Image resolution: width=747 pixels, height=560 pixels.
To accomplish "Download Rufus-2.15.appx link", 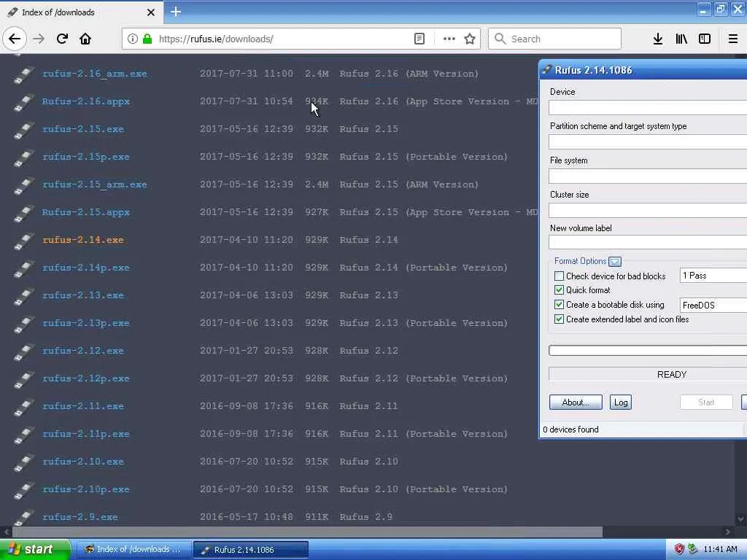I will [86, 212].
